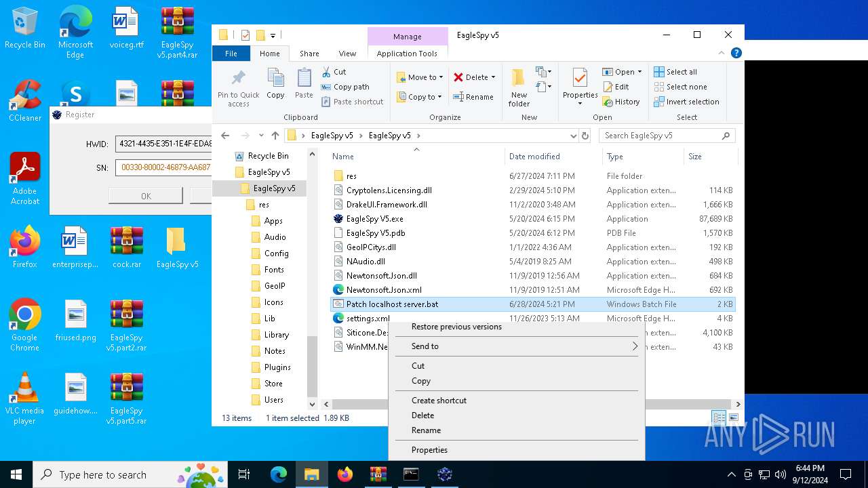Screen dimensions: 868x488
Task: Open Task View on taskbar
Action: 244,474
